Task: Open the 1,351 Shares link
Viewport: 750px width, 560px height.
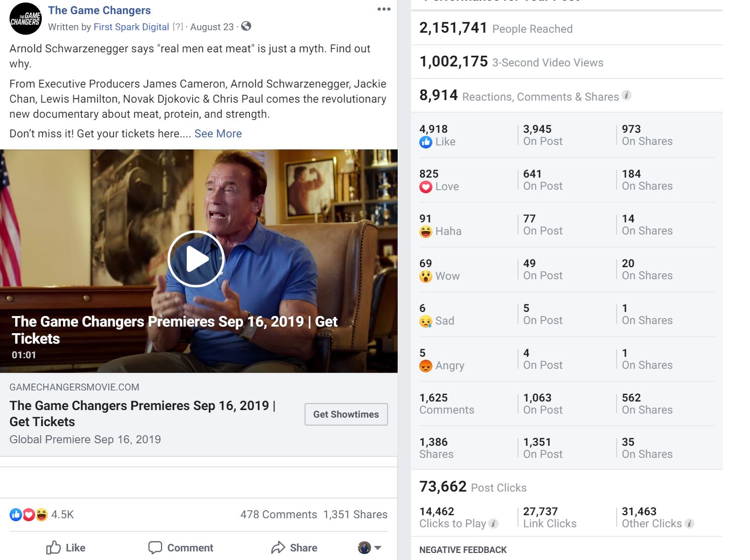Action: [x=355, y=515]
